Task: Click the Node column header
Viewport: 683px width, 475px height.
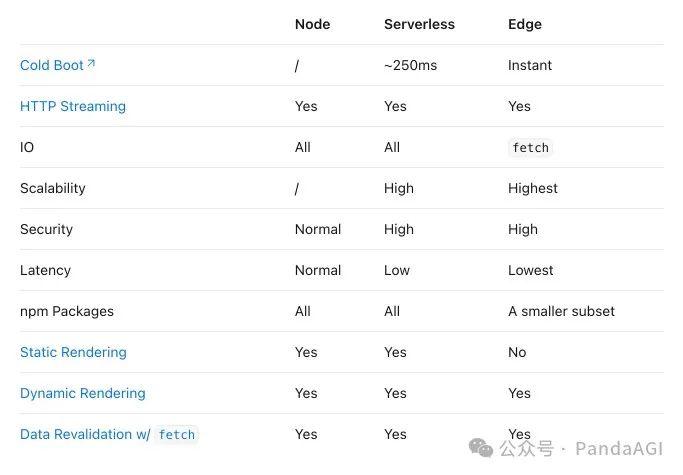Action: (x=312, y=24)
